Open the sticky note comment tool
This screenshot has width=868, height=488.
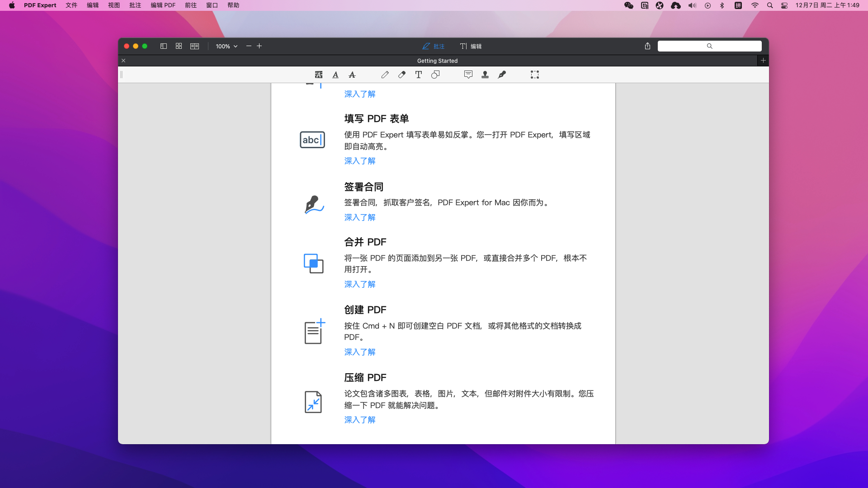point(468,75)
